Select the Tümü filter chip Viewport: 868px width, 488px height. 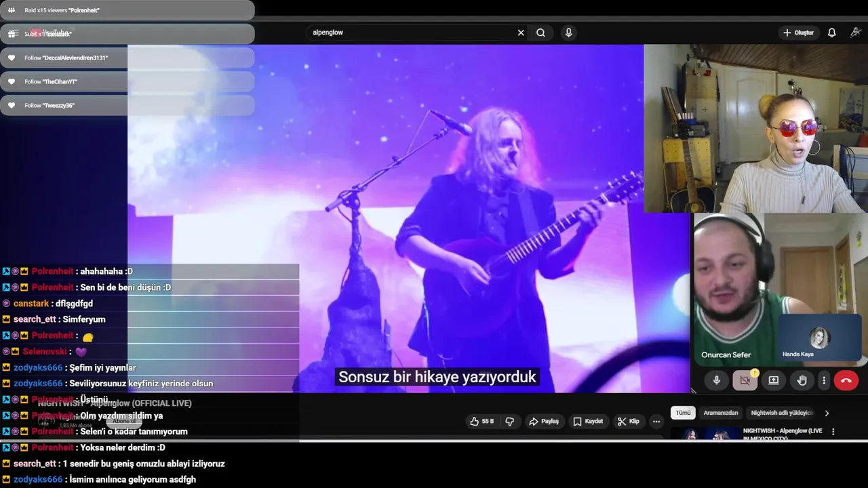683,413
